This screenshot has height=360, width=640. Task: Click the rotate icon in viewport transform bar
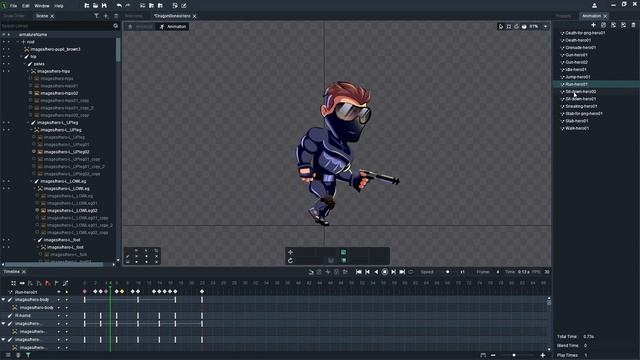pos(290,260)
